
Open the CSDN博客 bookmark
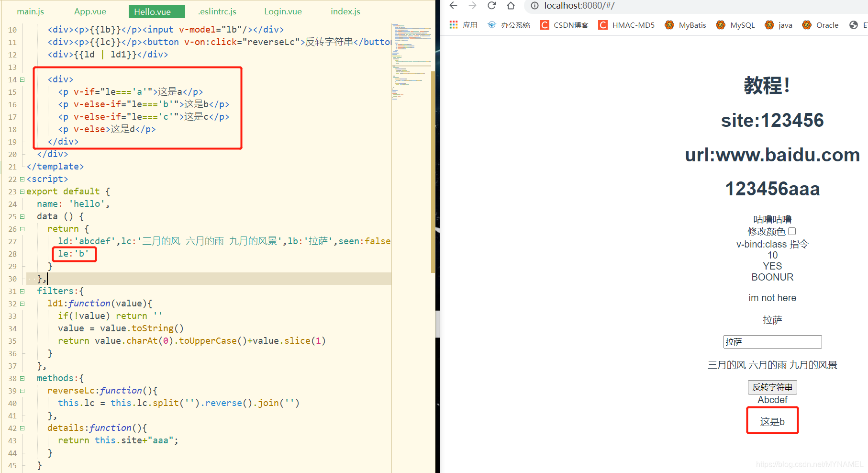[x=564, y=25]
